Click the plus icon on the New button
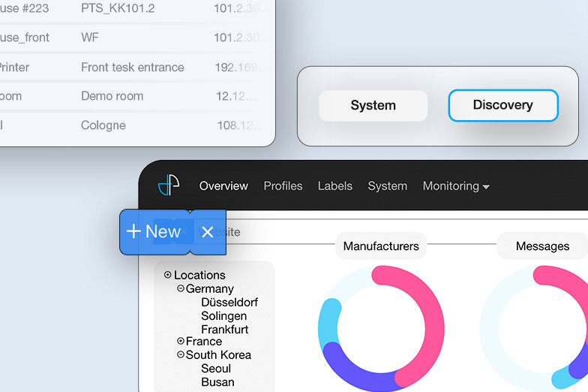 pos(133,231)
